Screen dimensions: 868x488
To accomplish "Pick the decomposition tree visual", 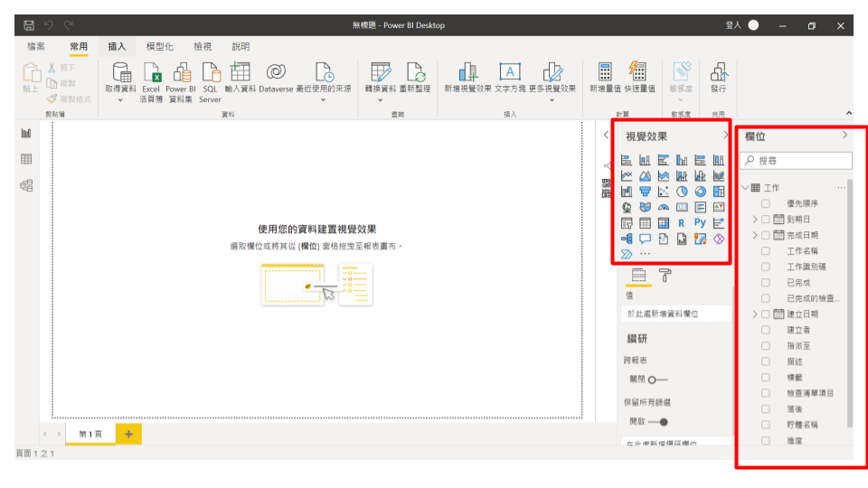I will pos(627,239).
